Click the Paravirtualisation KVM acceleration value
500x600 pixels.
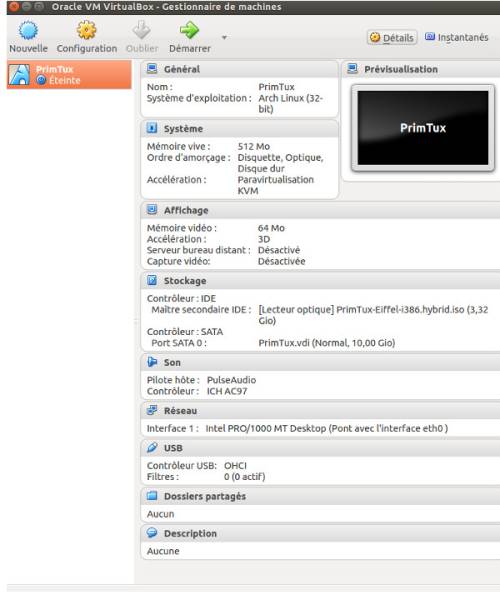click(x=275, y=185)
